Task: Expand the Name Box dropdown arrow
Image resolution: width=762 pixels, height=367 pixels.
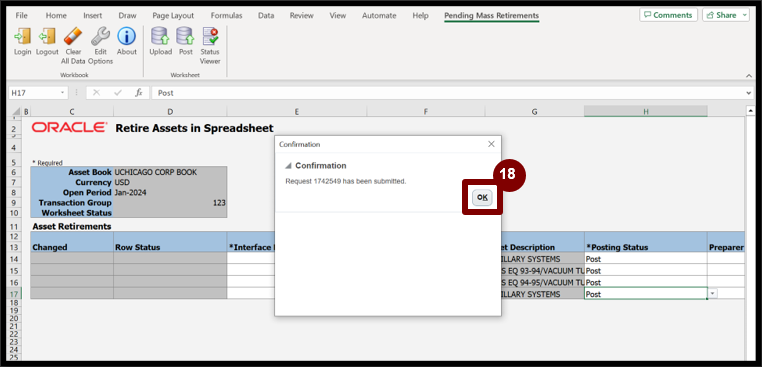Action: 62,93
